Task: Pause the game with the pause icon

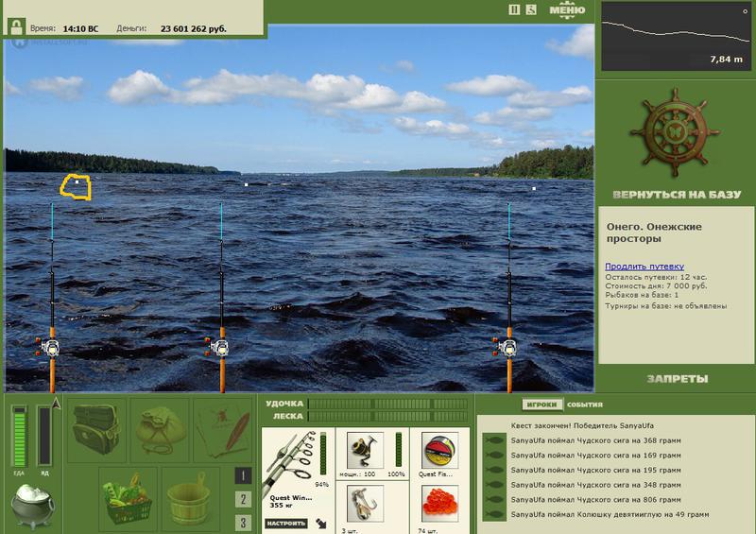Action: click(x=514, y=9)
